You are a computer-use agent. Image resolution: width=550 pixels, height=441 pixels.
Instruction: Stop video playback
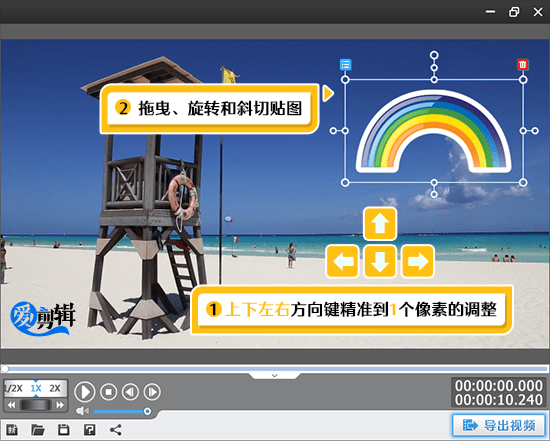pyautogui.click(x=108, y=392)
